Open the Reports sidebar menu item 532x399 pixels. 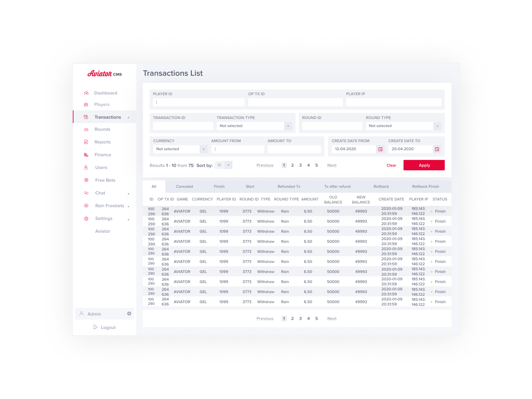[x=102, y=142]
